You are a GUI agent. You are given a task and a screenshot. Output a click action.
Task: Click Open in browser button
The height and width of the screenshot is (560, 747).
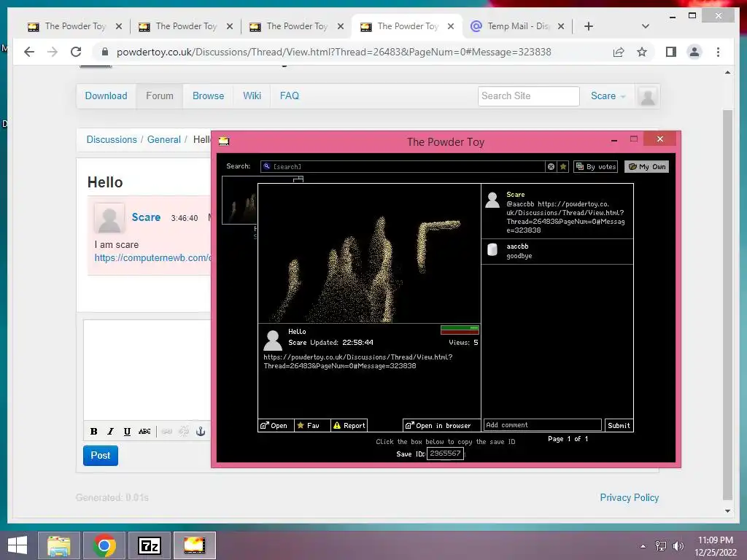point(441,425)
